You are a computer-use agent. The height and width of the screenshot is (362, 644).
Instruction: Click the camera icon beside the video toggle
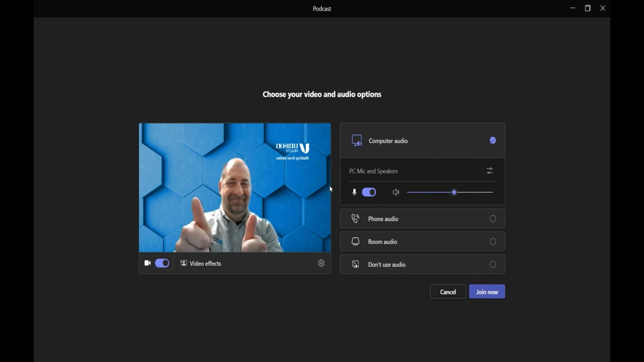tap(147, 263)
